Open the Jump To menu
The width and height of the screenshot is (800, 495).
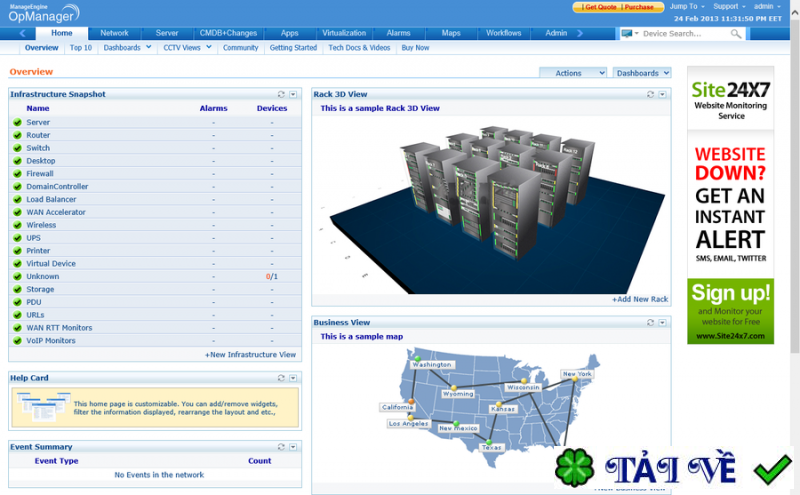(687, 7)
